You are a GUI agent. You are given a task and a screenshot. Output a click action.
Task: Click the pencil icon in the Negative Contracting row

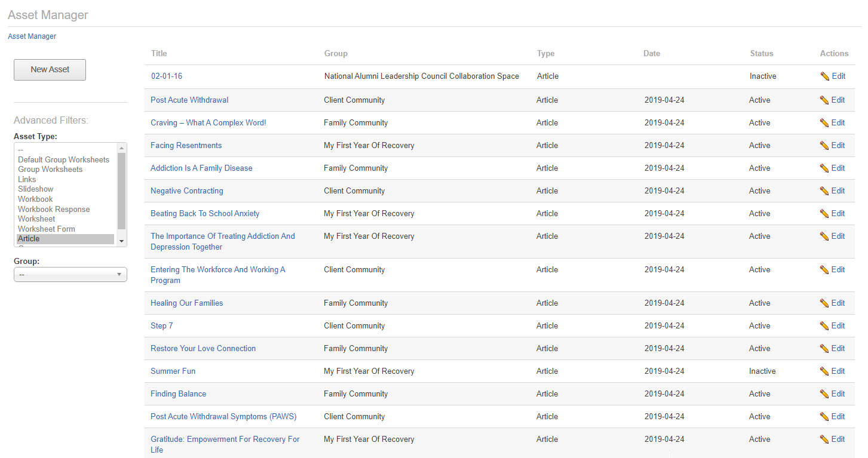[x=824, y=191]
